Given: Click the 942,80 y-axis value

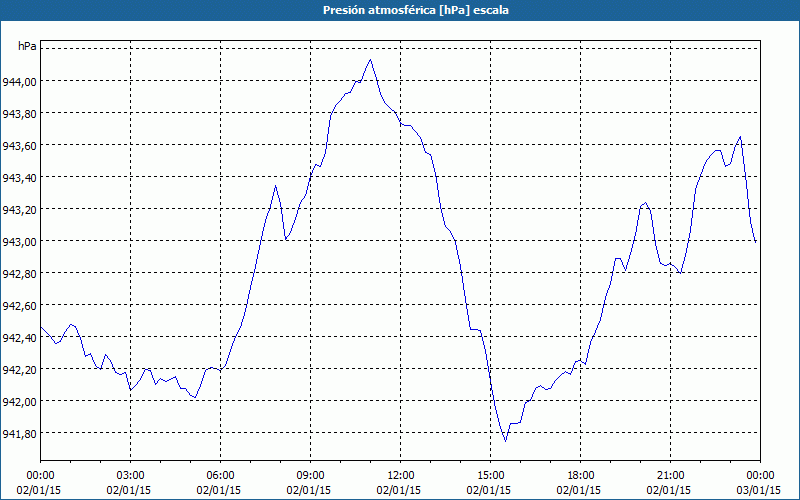Looking at the screenshot, I should point(18,273).
